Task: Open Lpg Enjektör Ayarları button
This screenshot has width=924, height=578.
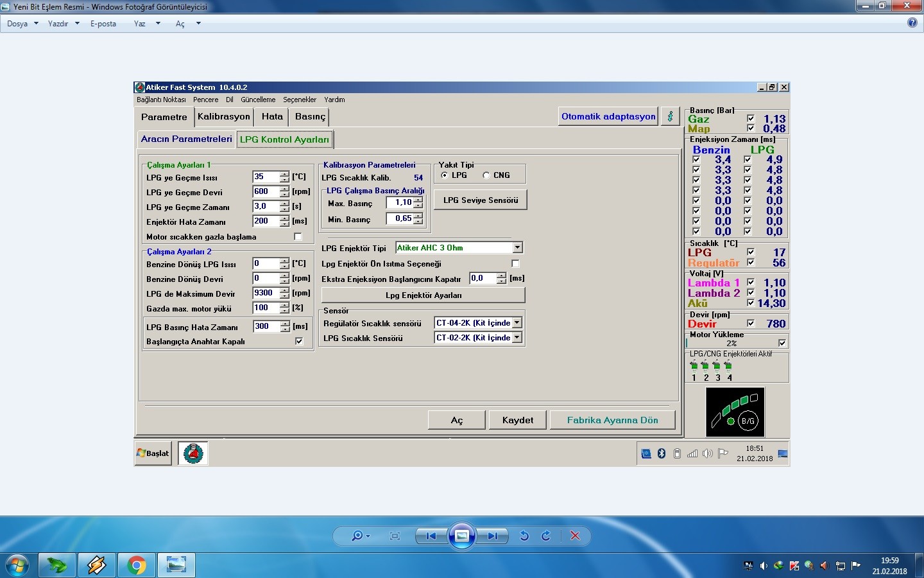Action: pyautogui.click(x=424, y=295)
